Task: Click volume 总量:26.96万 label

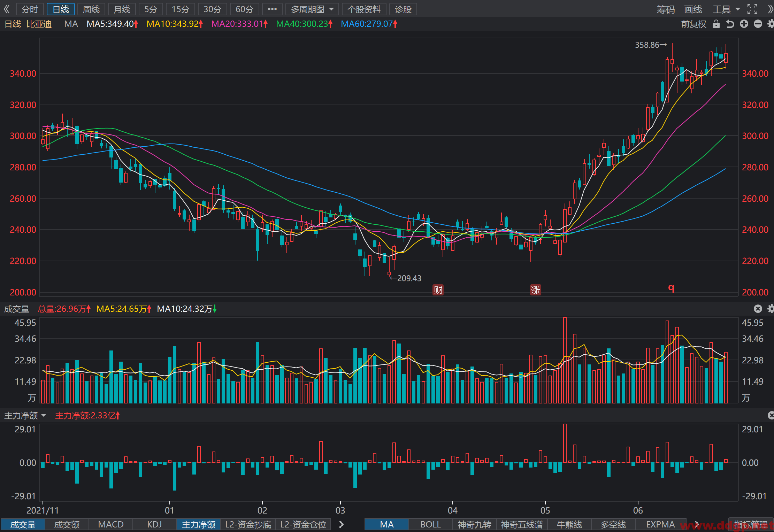Action: [64, 309]
